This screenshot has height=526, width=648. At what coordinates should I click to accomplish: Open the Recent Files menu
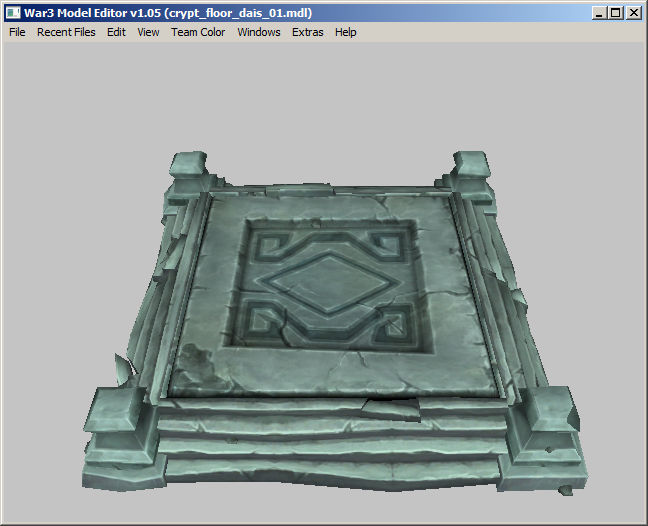tap(66, 32)
